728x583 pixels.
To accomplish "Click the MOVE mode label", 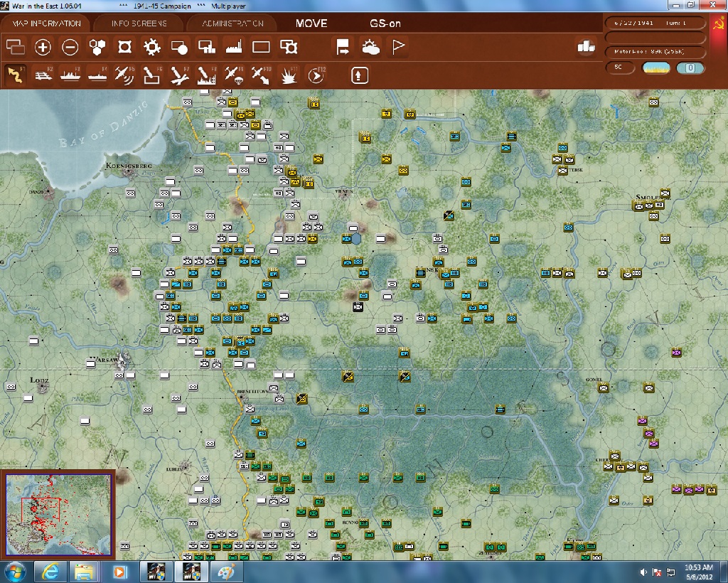I will [311, 23].
